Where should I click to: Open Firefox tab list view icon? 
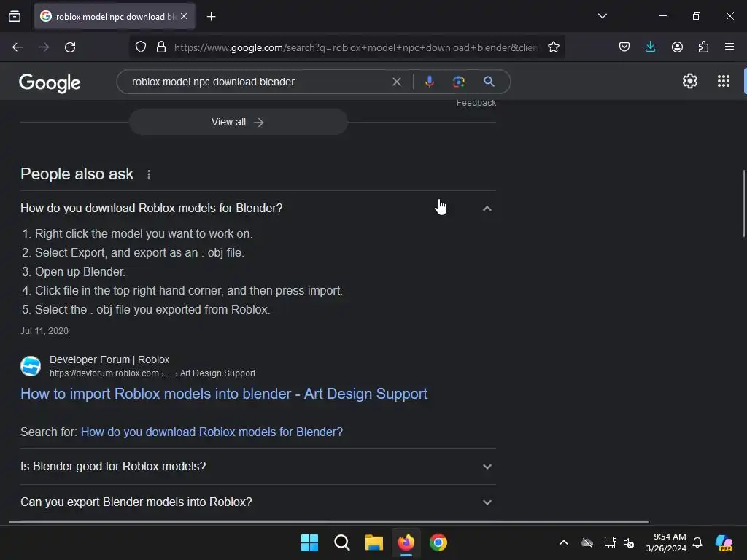coord(15,16)
